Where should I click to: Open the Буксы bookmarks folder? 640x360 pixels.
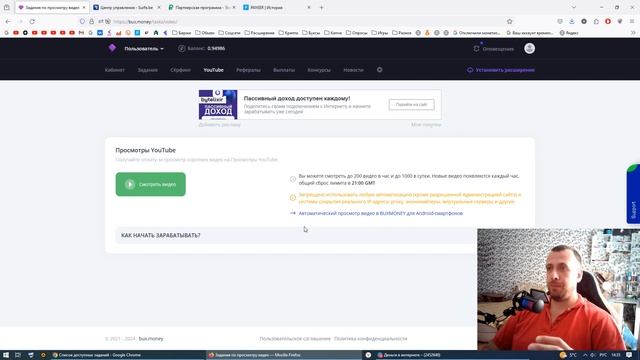point(311,33)
